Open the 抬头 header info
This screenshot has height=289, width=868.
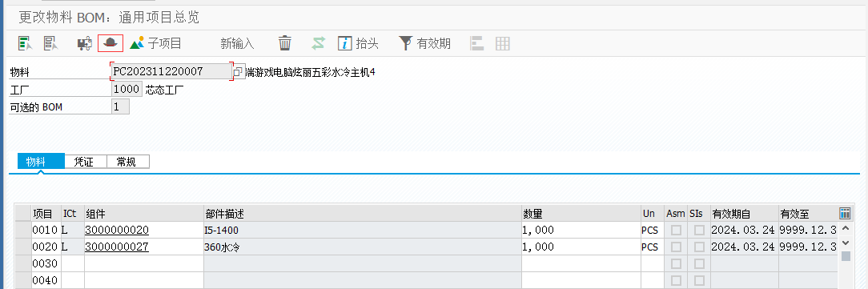tap(358, 43)
